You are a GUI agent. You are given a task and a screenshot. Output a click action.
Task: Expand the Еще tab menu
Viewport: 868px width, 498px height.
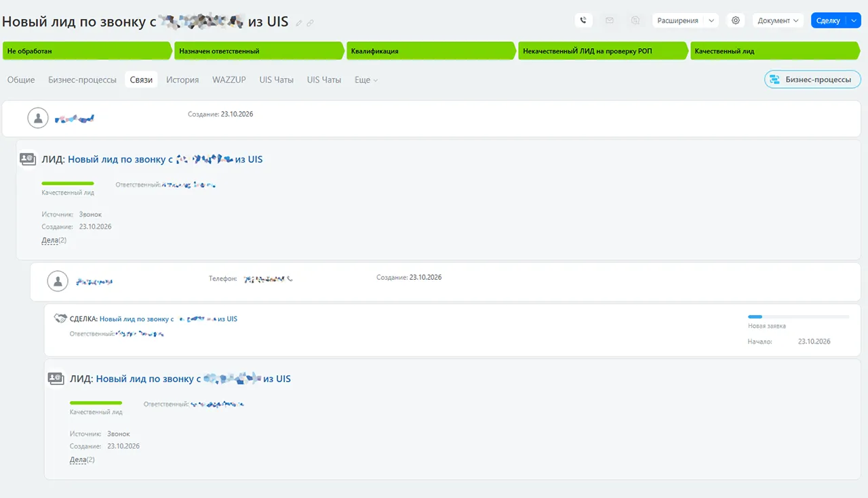click(x=366, y=80)
